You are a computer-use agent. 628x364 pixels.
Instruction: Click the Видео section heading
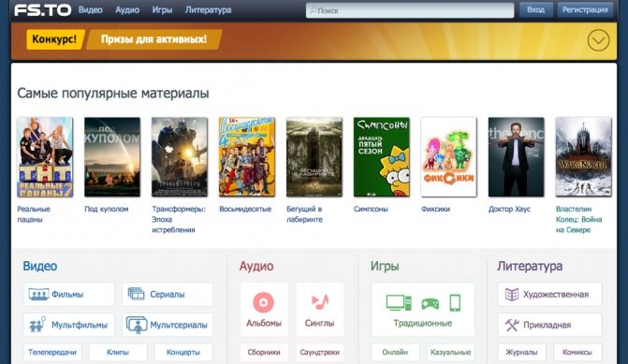click(40, 267)
